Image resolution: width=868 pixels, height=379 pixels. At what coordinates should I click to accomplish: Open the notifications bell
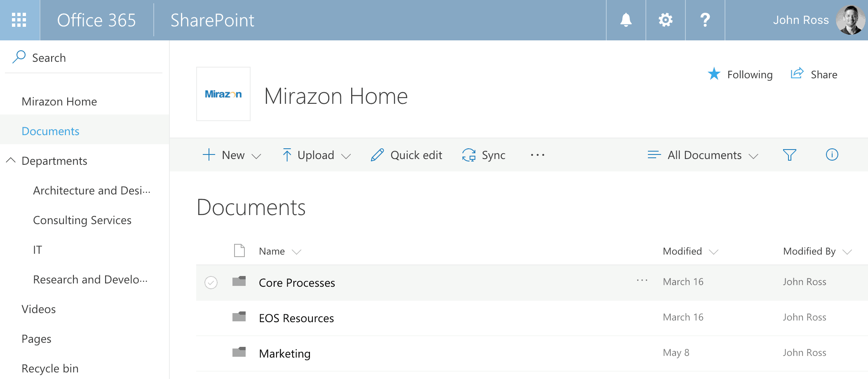(x=626, y=20)
